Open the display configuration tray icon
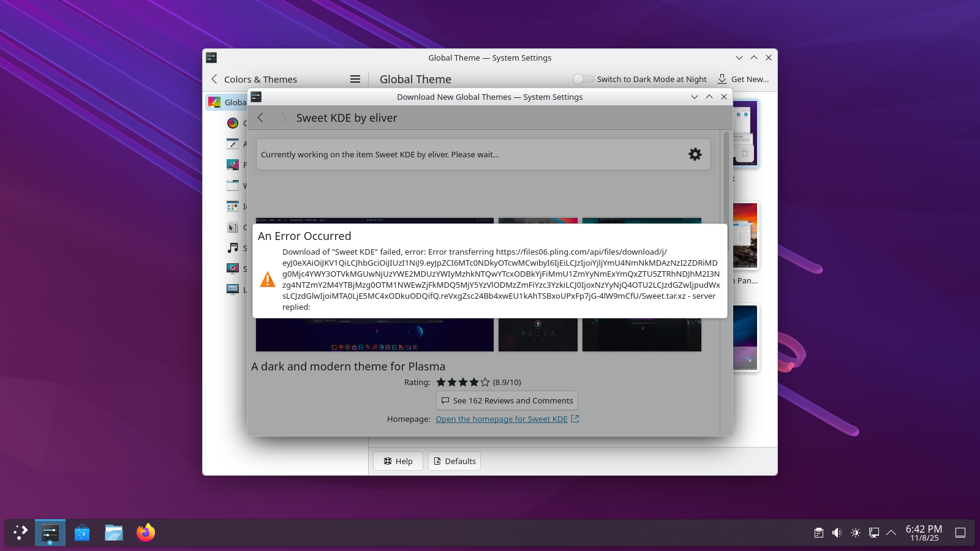The image size is (980, 551). pyautogui.click(x=874, y=533)
